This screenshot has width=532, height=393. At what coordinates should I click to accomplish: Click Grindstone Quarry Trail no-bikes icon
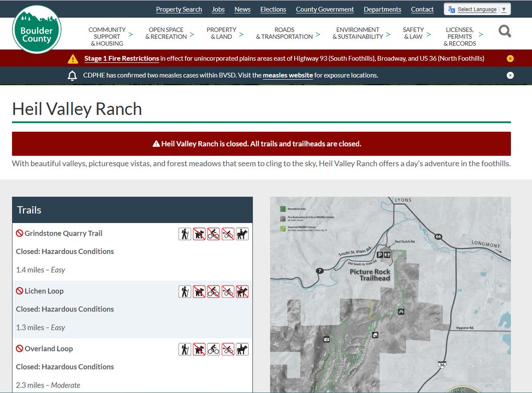(x=214, y=234)
